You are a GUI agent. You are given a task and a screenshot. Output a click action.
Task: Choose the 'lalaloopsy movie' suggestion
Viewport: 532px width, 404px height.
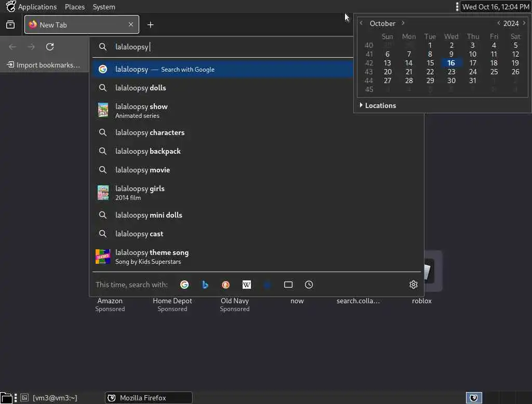tap(258, 170)
